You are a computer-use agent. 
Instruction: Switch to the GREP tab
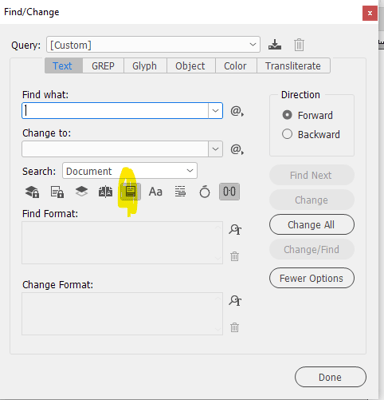[x=103, y=66]
